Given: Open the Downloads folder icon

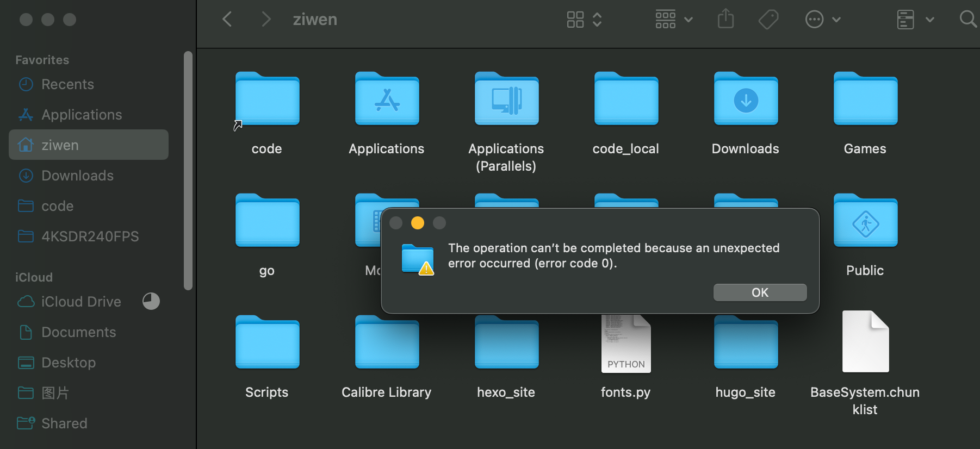Looking at the screenshot, I should pyautogui.click(x=746, y=99).
